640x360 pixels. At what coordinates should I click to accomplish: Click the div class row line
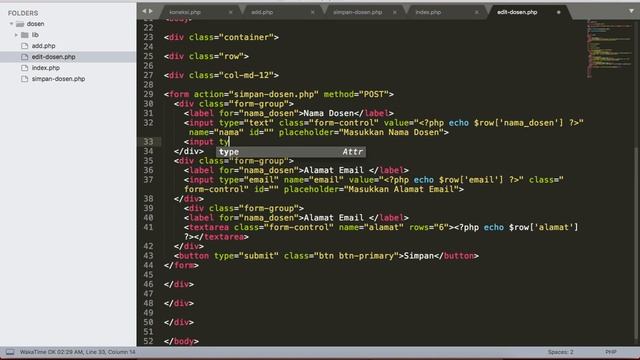[206, 56]
